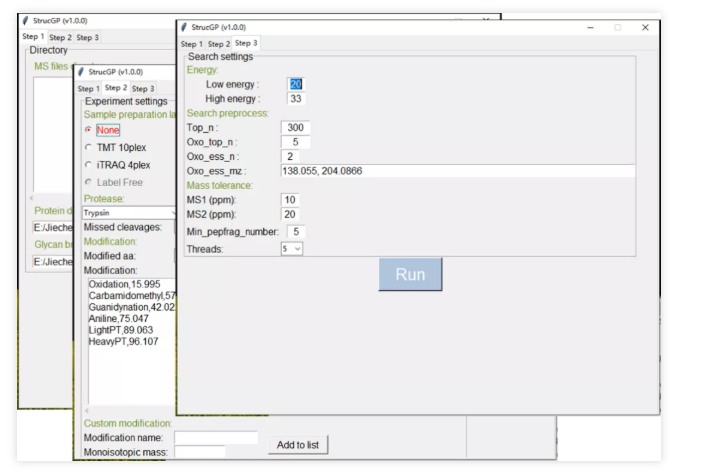The image size is (705, 475).
Task: Pick the Label Free radio option
Action: tap(88, 181)
